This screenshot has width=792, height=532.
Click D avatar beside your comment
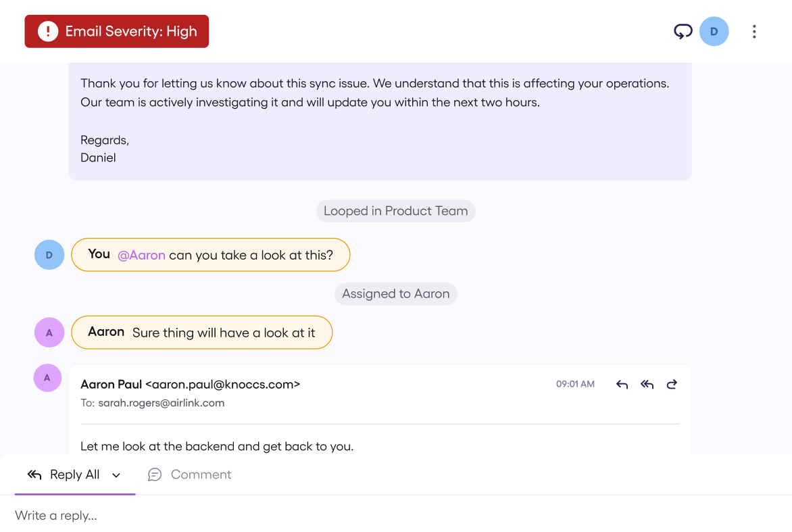[49, 255]
